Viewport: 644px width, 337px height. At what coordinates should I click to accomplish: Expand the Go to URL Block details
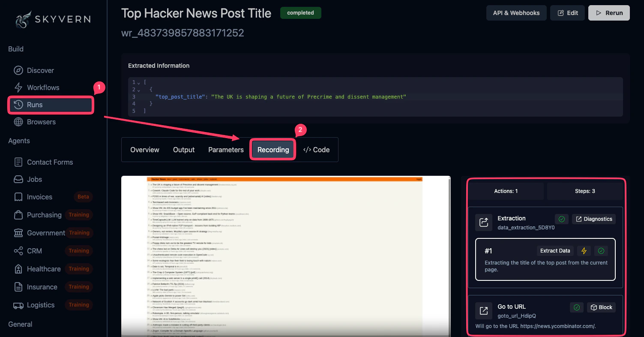click(601, 307)
